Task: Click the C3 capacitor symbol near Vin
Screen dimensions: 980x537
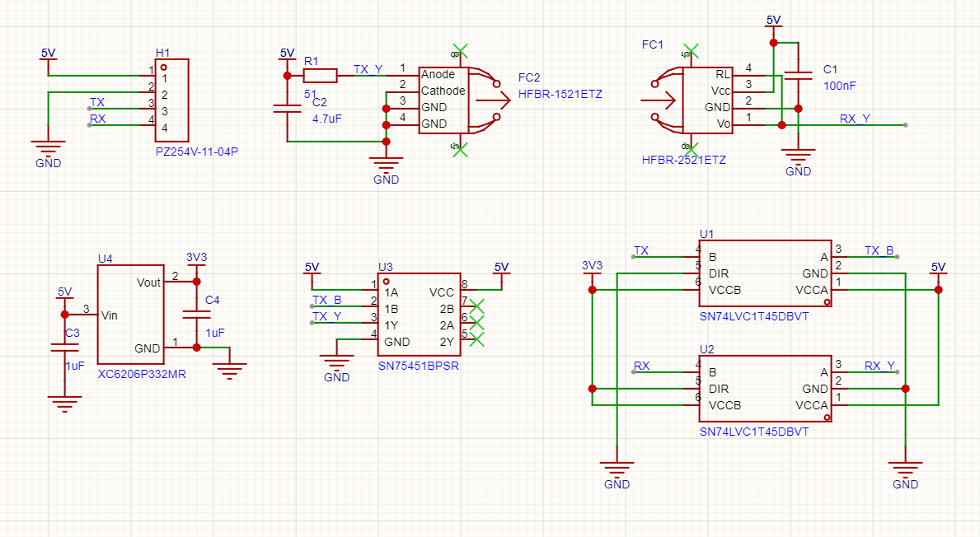Action: 64,344
